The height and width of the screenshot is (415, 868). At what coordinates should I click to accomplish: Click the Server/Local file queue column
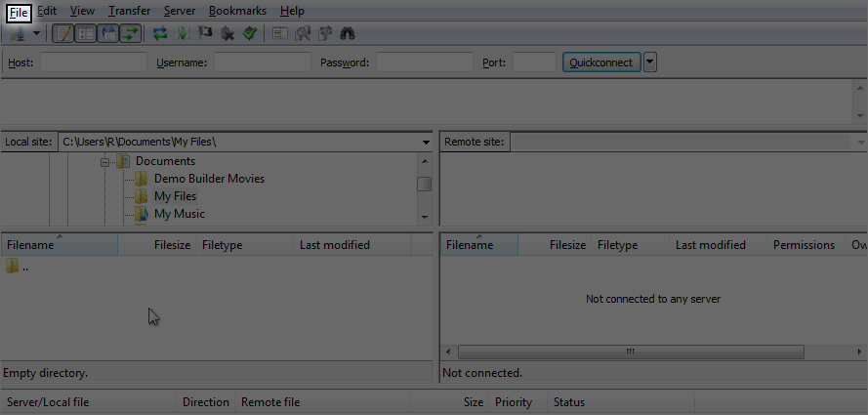click(x=89, y=402)
